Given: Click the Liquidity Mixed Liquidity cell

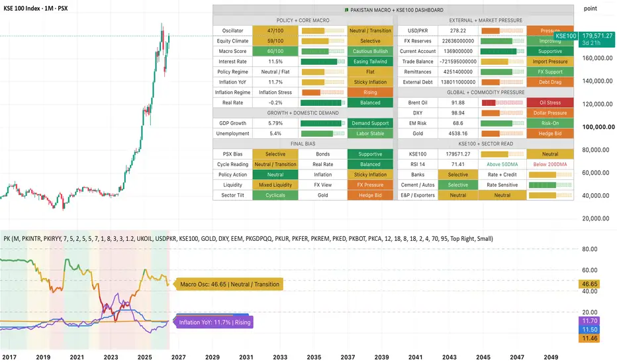Looking at the screenshot, I should tap(275, 185).
